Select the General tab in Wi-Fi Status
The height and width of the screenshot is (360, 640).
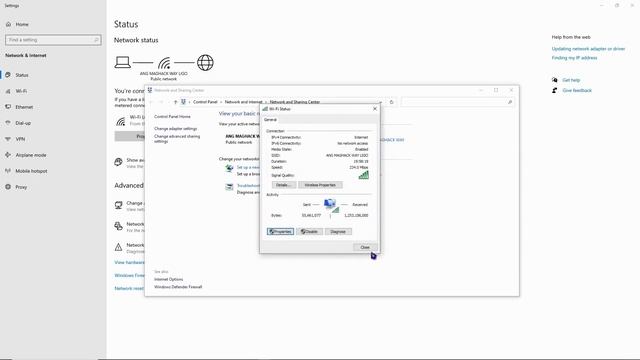[x=270, y=120]
